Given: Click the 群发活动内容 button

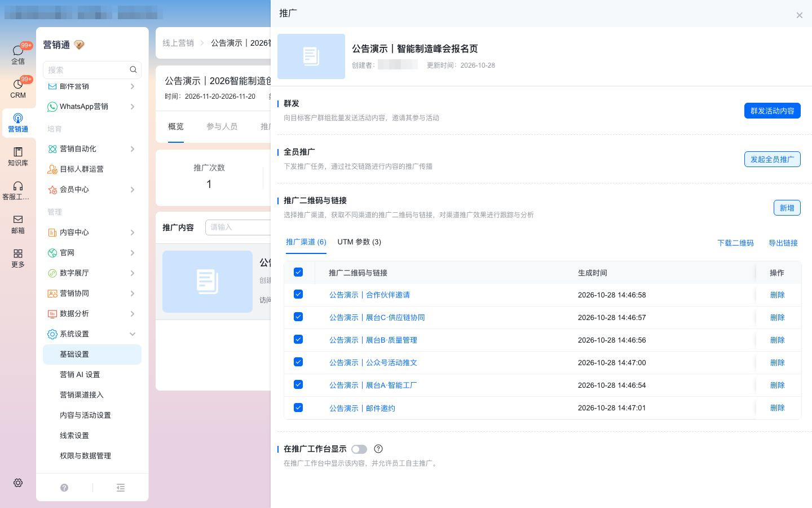Looking at the screenshot, I should (x=773, y=111).
